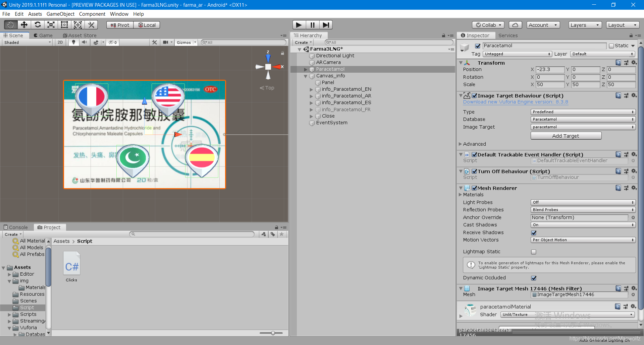The image size is (644, 345).
Task: Open the Cast Shadows dropdown
Action: click(583, 225)
